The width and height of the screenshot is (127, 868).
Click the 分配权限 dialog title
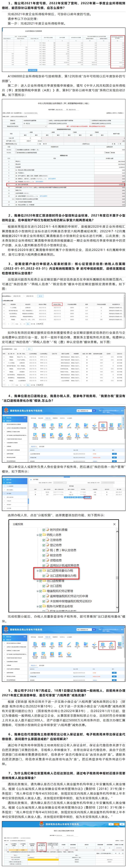tap(18, 524)
